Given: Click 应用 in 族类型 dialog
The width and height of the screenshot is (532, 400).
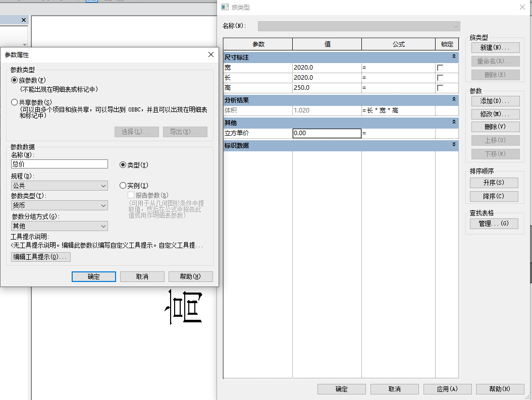Looking at the screenshot, I should (448, 389).
